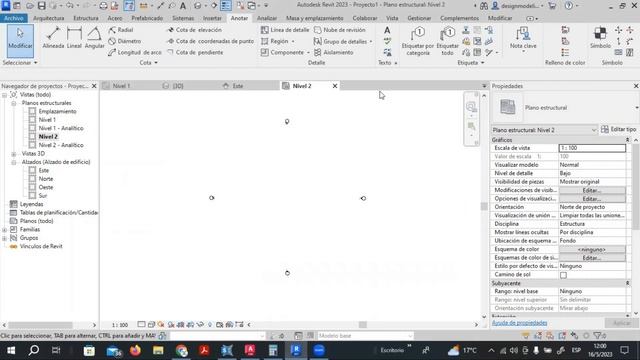The width and height of the screenshot is (640, 360).
Task: Open Grupo de detalles dropdown
Action: [371, 41]
